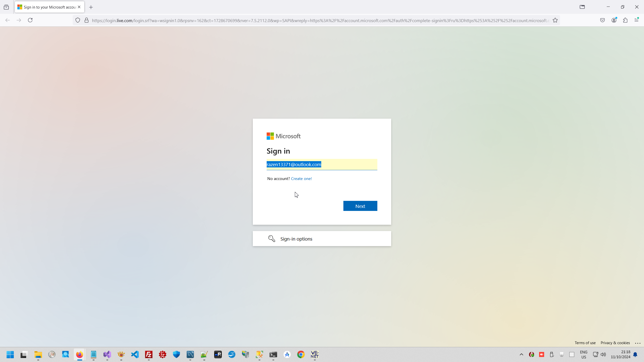Click the Firefox account profile icon
This screenshot has width=644, height=362.
[614, 20]
